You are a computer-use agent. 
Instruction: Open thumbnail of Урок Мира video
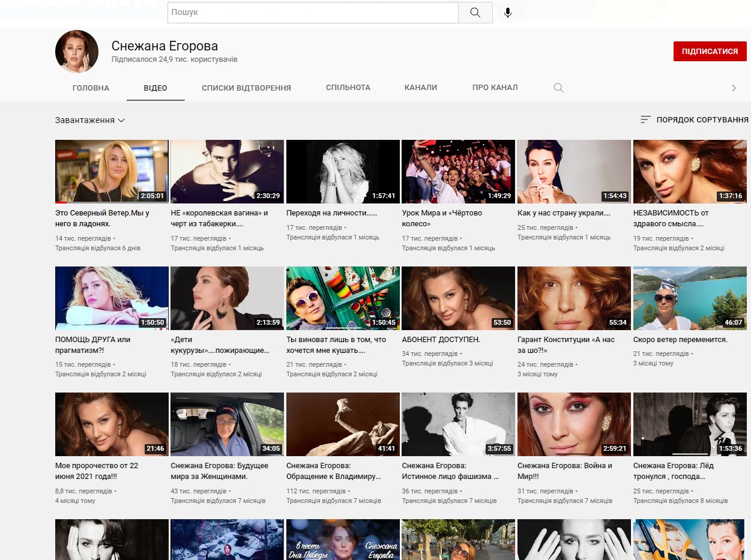(x=458, y=172)
